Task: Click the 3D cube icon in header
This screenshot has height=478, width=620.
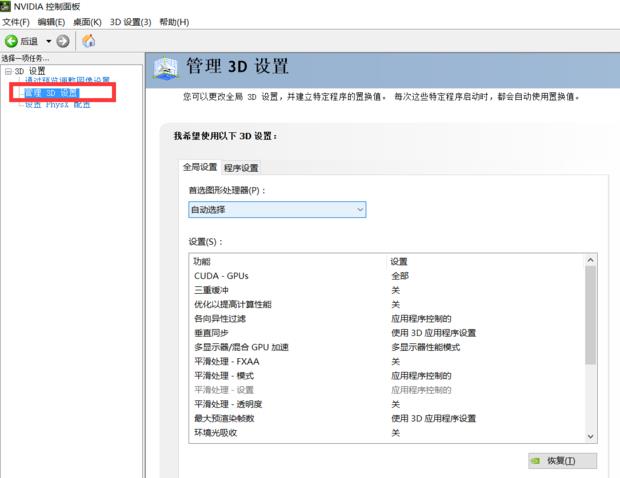Action: click(x=164, y=68)
